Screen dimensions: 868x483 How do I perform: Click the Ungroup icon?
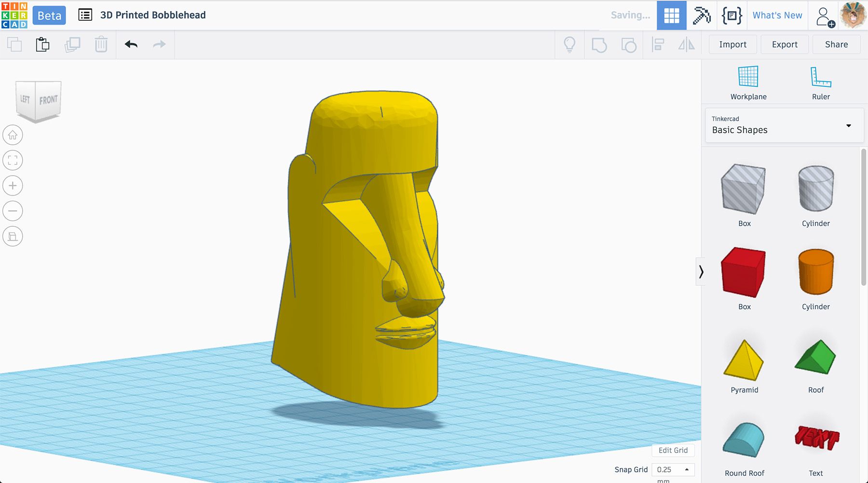(628, 44)
